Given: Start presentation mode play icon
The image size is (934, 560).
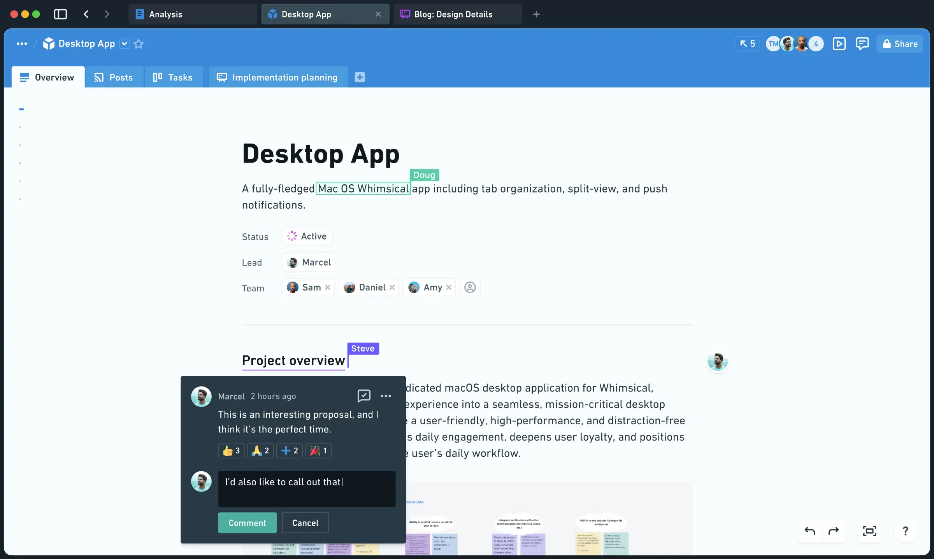Looking at the screenshot, I should point(839,44).
